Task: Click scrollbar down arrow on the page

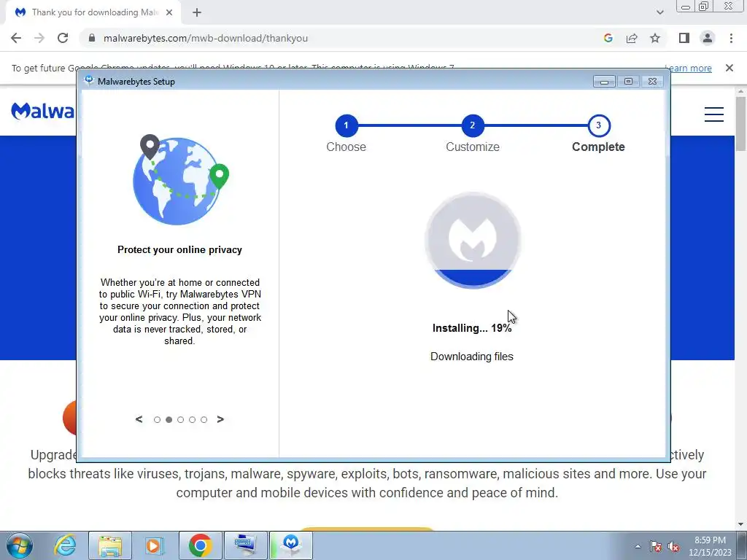Action: (740, 524)
